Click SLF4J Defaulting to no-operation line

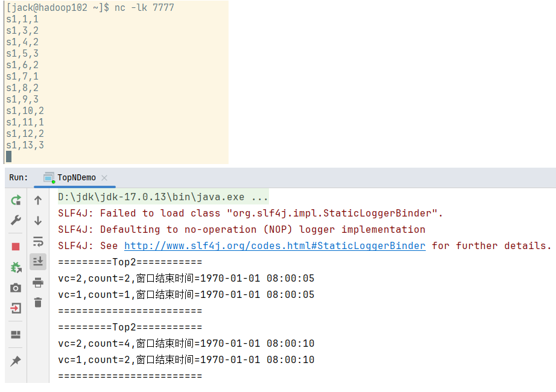click(x=241, y=230)
